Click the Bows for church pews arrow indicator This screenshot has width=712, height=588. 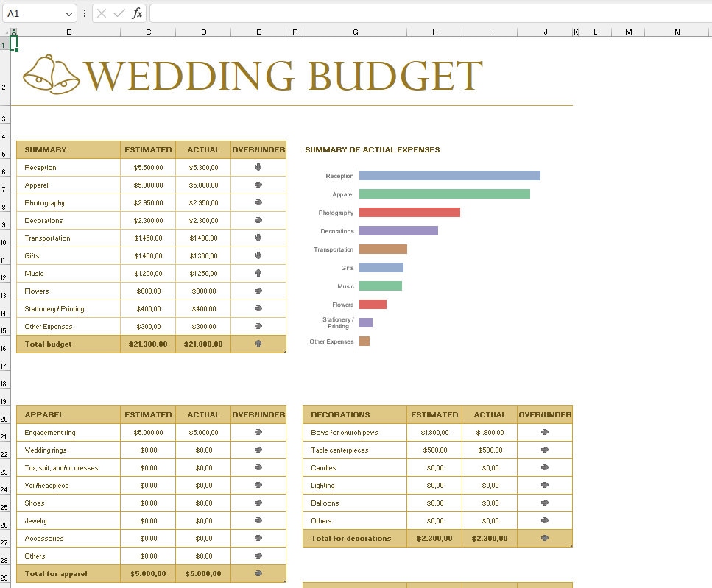tap(545, 432)
